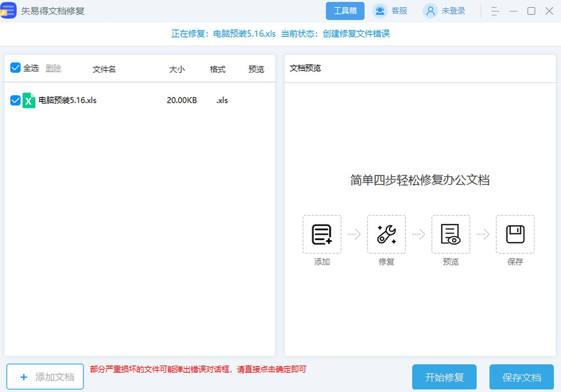Click the 文件名 column header
This screenshot has height=392, width=561.
(x=104, y=69)
